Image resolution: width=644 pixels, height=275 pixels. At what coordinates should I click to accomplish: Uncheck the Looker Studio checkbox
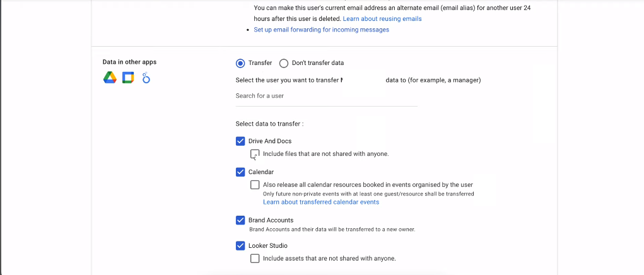(x=240, y=246)
